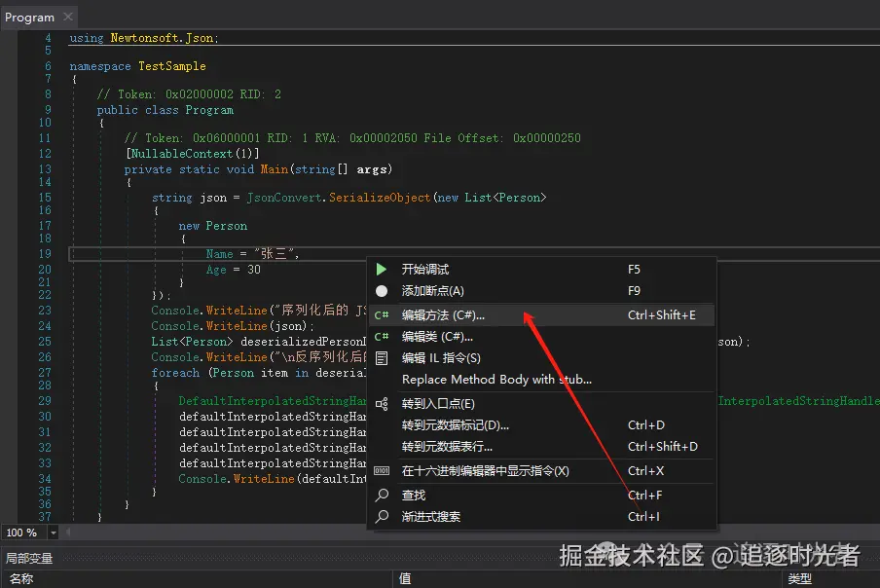880x588 pixels.
Task: Click NullableContext attribute on line 12
Action: coord(182,154)
